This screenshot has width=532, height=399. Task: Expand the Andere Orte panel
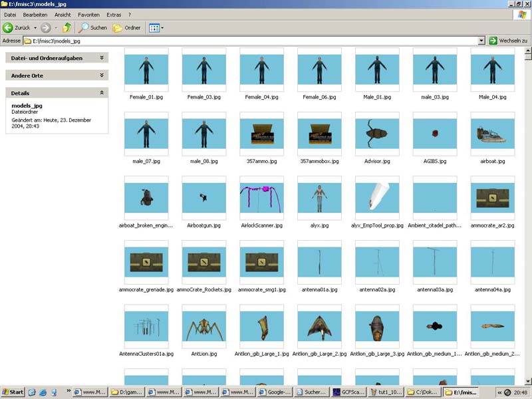(57, 75)
